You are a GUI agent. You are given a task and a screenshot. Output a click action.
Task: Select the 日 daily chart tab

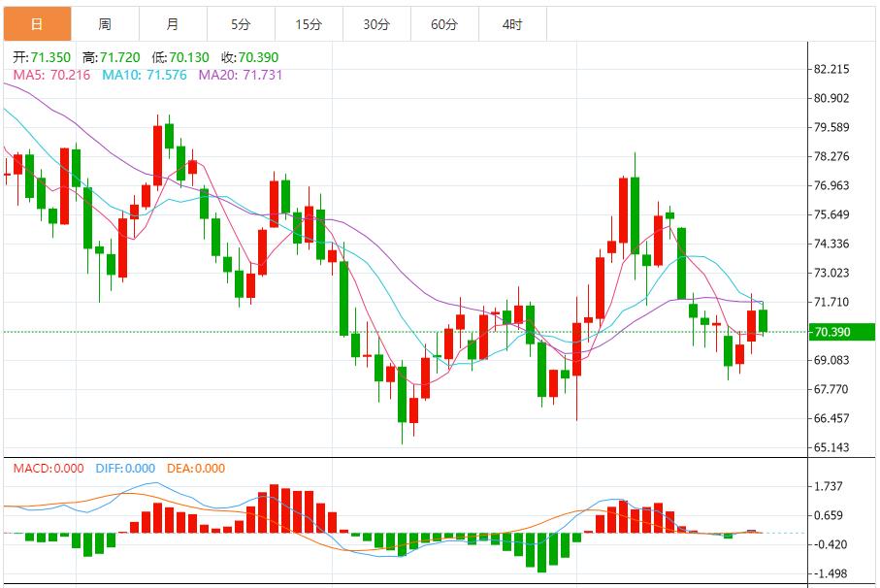tap(37, 24)
